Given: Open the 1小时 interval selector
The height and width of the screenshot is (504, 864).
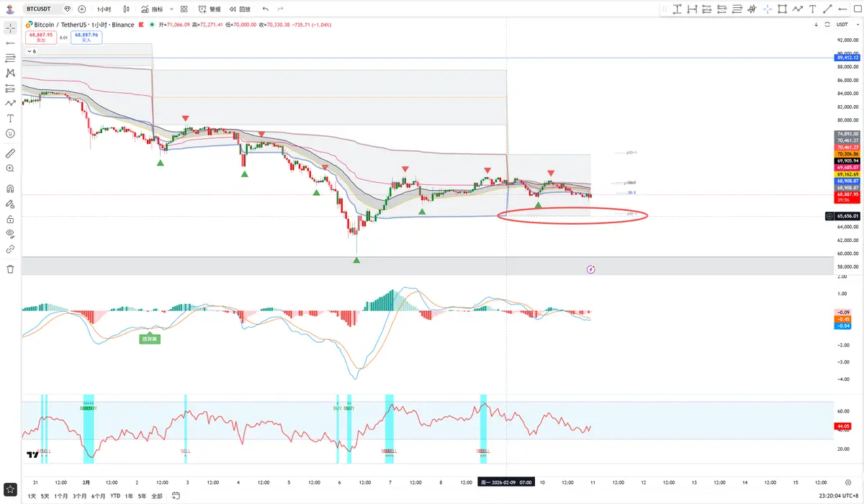Looking at the screenshot, I should click(103, 9).
